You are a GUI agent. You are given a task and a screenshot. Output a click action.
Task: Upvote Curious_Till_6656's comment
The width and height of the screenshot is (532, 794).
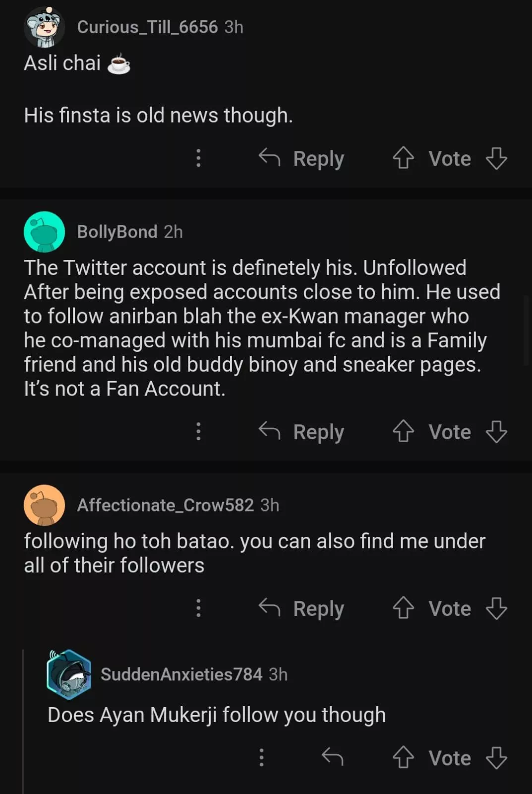pyautogui.click(x=403, y=158)
